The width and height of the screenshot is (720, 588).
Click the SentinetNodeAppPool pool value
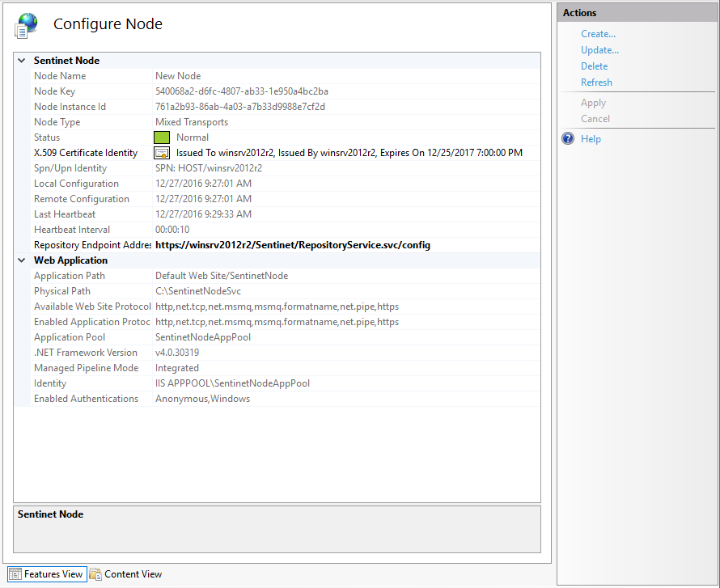tap(203, 337)
